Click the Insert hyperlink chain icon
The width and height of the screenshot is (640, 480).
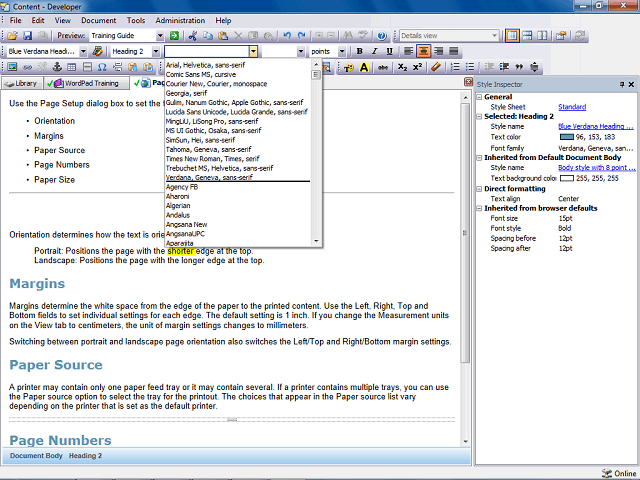(27, 67)
